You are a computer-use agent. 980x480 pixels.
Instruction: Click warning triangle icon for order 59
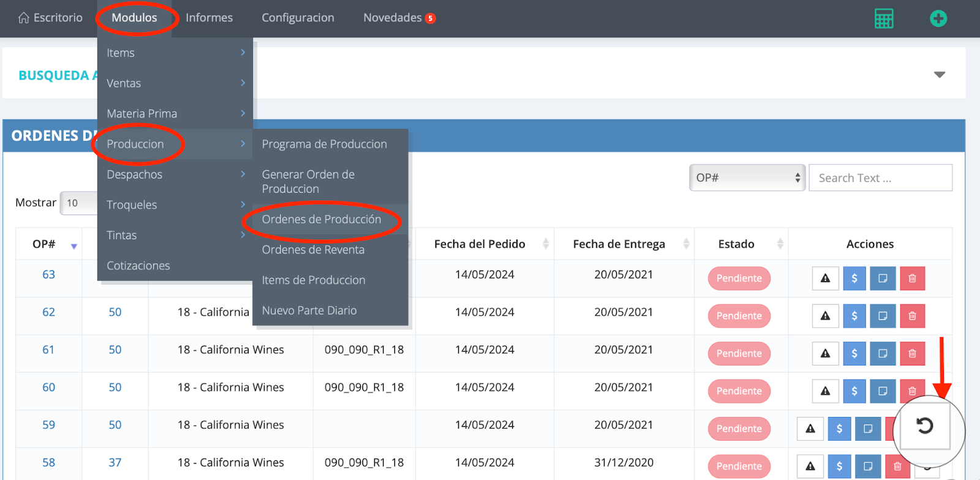click(810, 429)
